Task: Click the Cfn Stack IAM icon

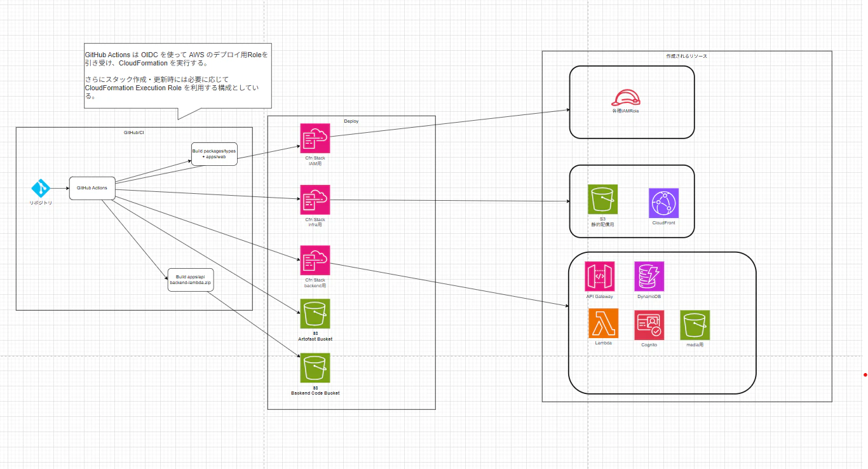Action: click(x=315, y=138)
